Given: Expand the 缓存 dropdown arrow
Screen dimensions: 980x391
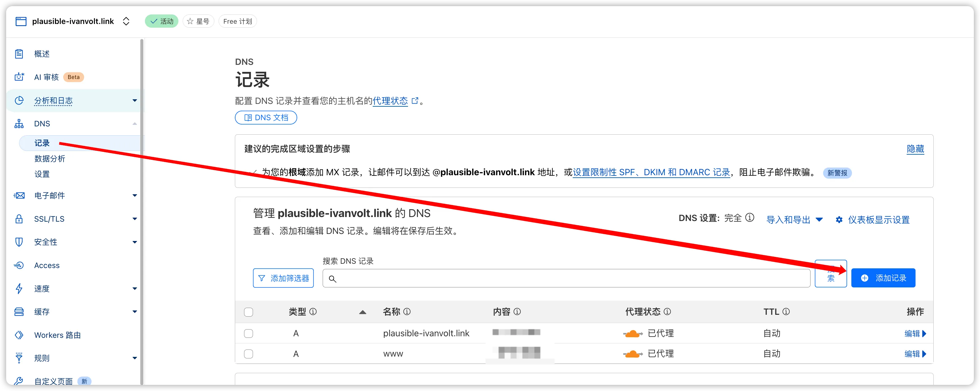Looking at the screenshot, I should [134, 312].
